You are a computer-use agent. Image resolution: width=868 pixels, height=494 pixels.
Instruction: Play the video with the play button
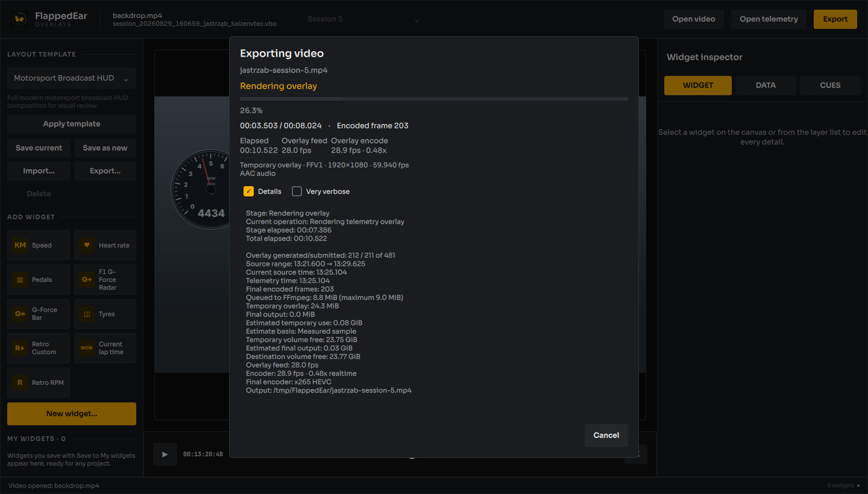click(165, 454)
